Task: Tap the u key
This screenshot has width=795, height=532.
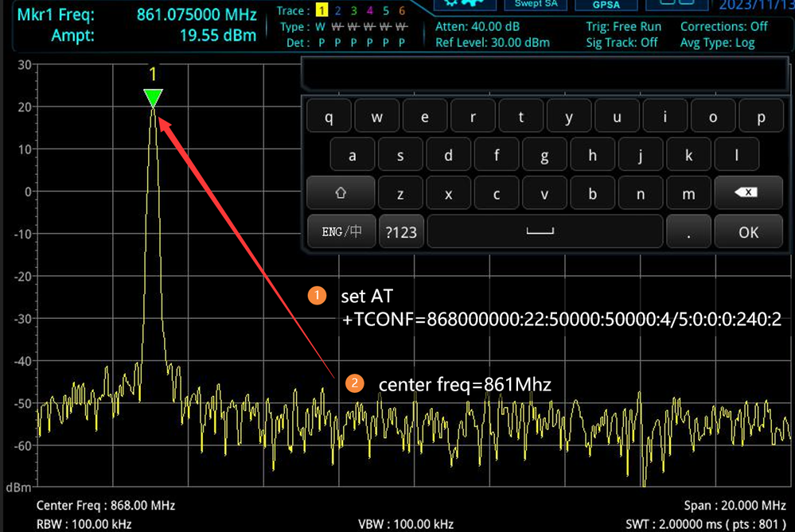Action: coord(617,116)
